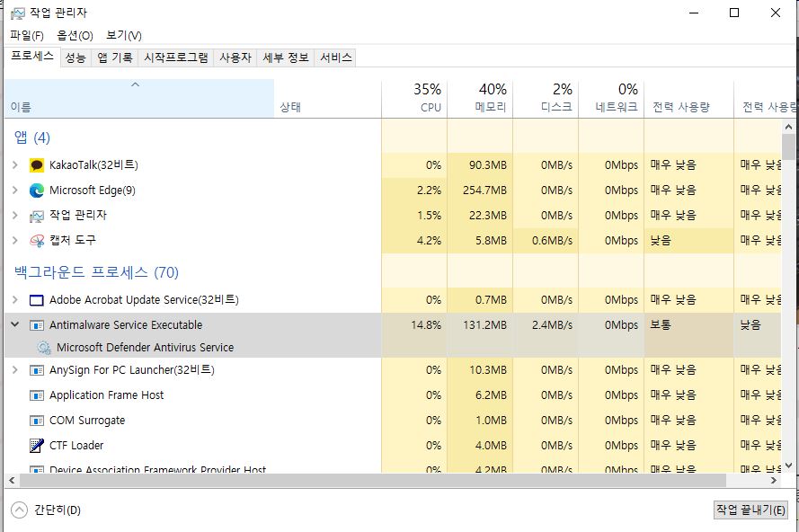The image size is (799, 532).
Task: Sort by the CPU column header
Action: tap(414, 99)
